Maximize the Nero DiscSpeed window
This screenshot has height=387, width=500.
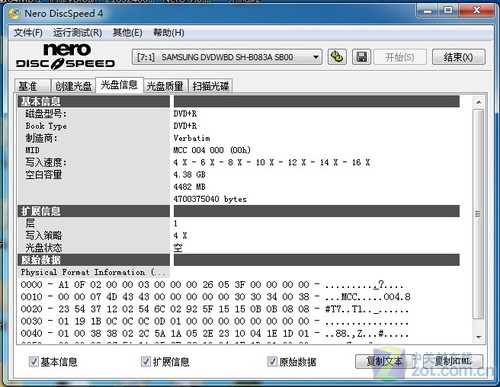[x=448, y=11]
